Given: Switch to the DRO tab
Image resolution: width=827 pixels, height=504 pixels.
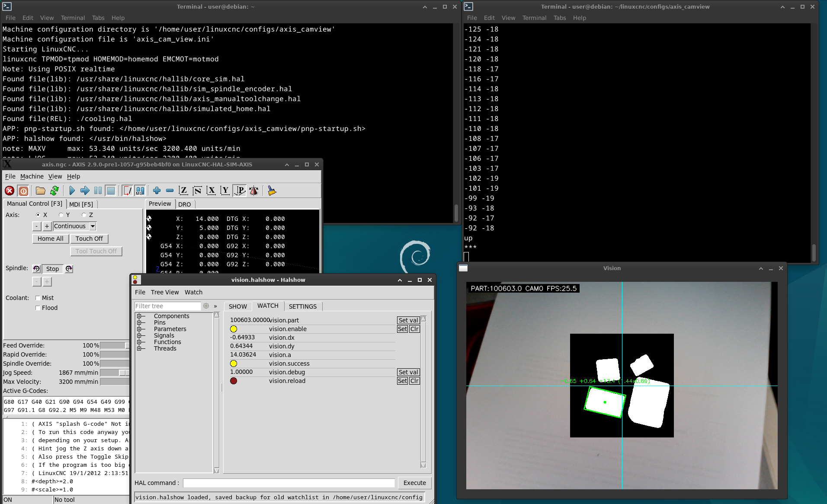Looking at the screenshot, I should pyautogui.click(x=185, y=204).
